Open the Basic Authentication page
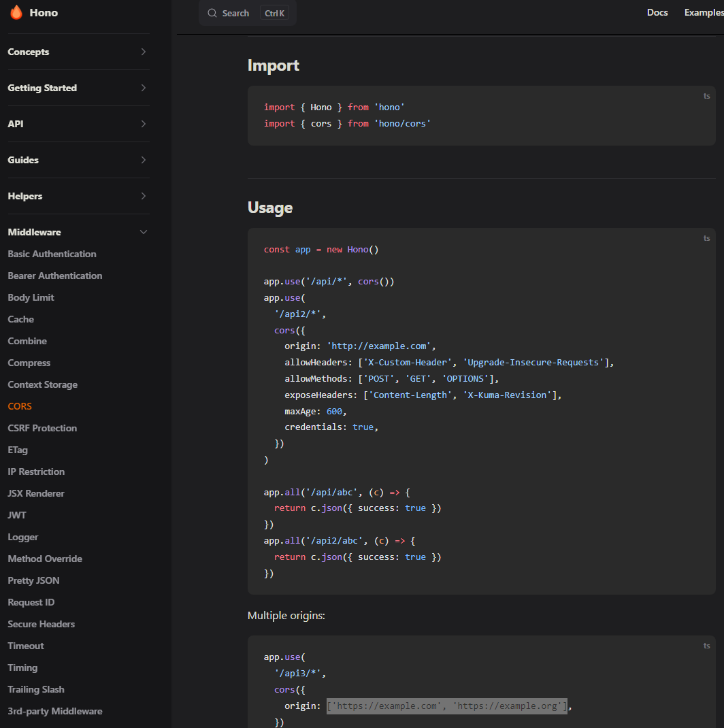The width and height of the screenshot is (724, 728). (x=52, y=254)
